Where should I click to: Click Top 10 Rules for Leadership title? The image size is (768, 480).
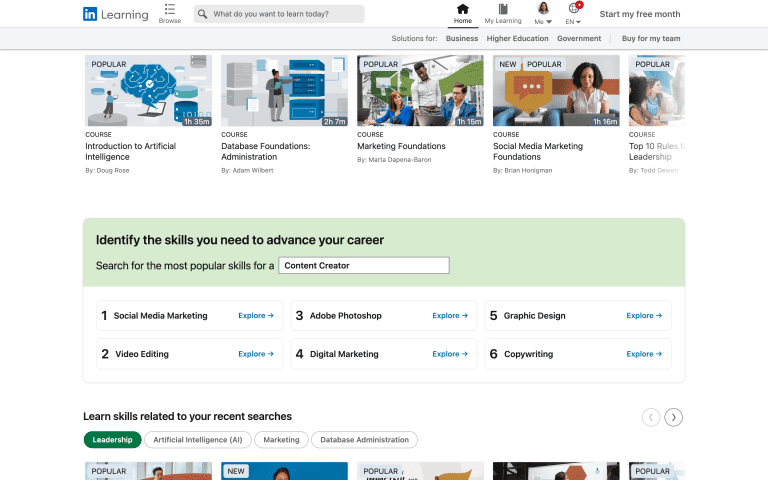(x=656, y=151)
